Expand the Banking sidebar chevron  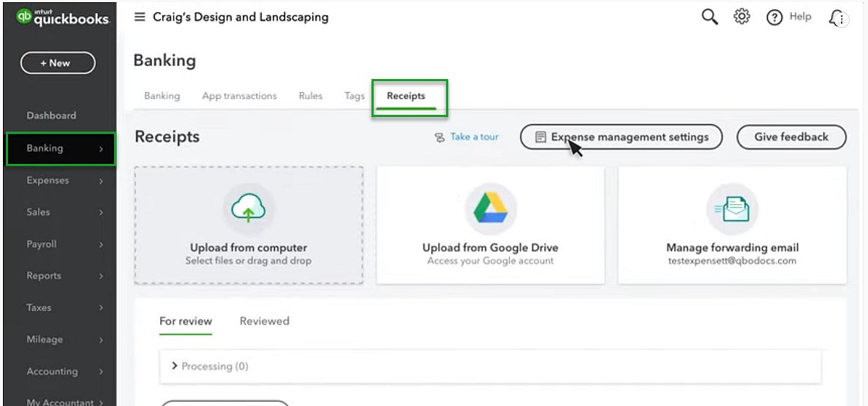pyautogui.click(x=102, y=149)
